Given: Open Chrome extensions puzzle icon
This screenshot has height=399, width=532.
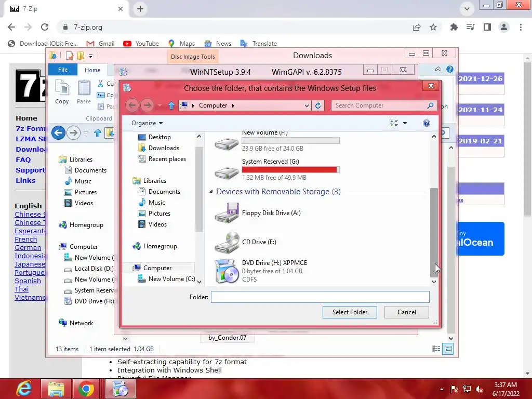Looking at the screenshot, I should pos(454,27).
